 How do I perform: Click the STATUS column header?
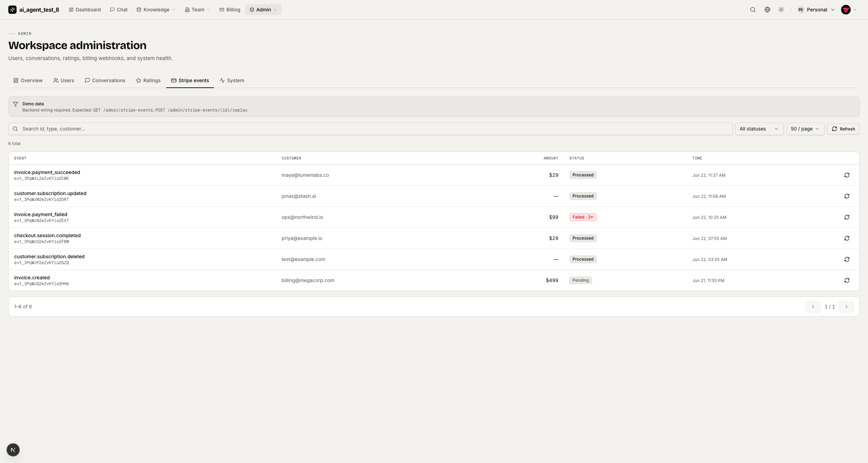(577, 158)
